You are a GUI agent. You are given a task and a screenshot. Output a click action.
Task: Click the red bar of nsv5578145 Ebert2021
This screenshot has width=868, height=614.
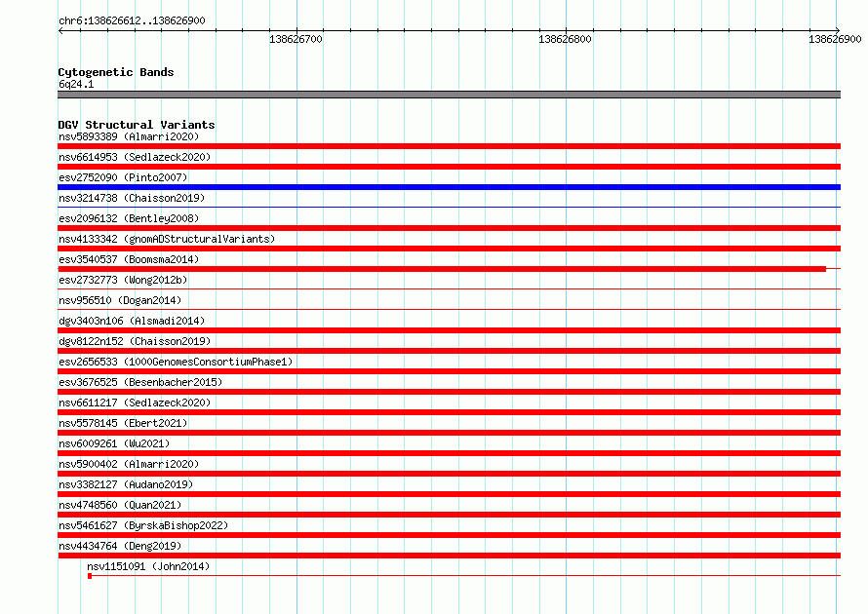tap(449, 433)
